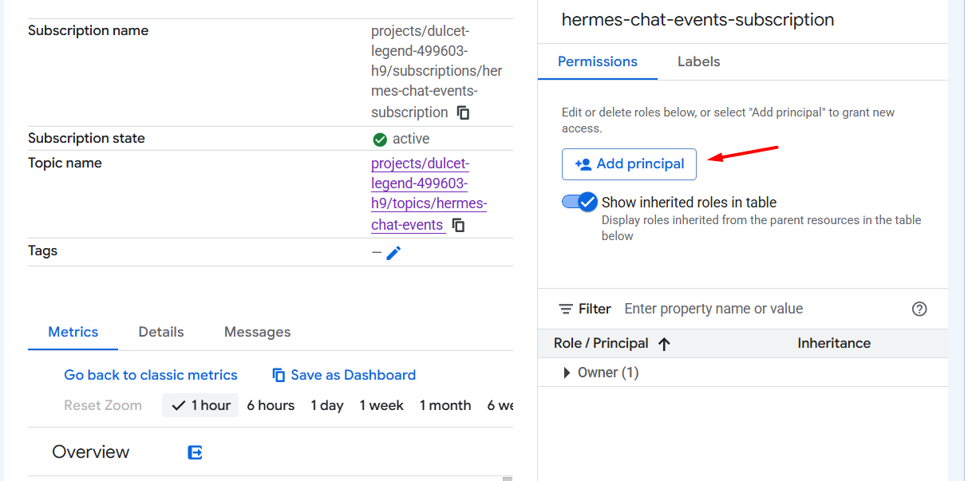Viewport: 980px width, 481px height.
Task: Go back to classic metrics
Action: point(151,375)
